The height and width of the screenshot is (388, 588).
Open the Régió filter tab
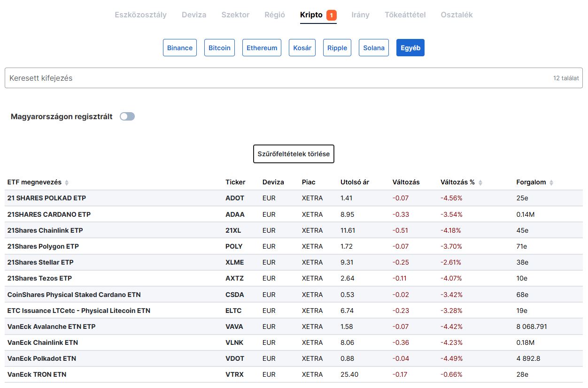pos(275,15)
